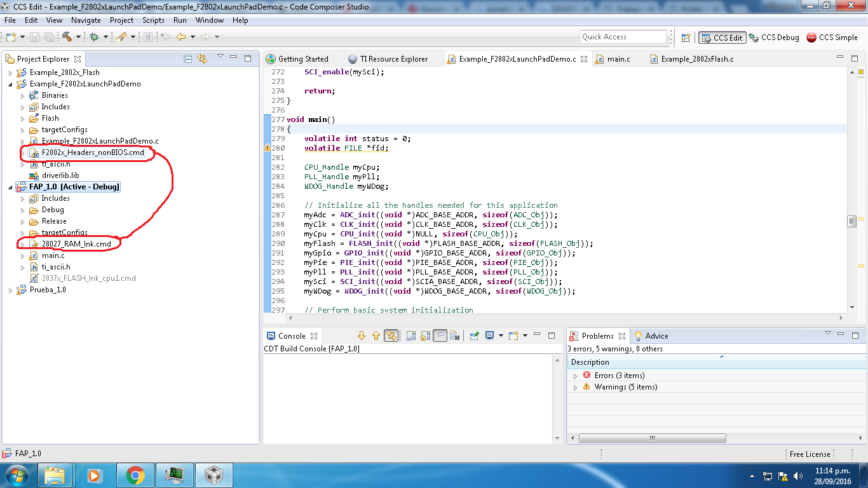Toggle Link with Editor in Project Explorer

(x=202, y=59)
